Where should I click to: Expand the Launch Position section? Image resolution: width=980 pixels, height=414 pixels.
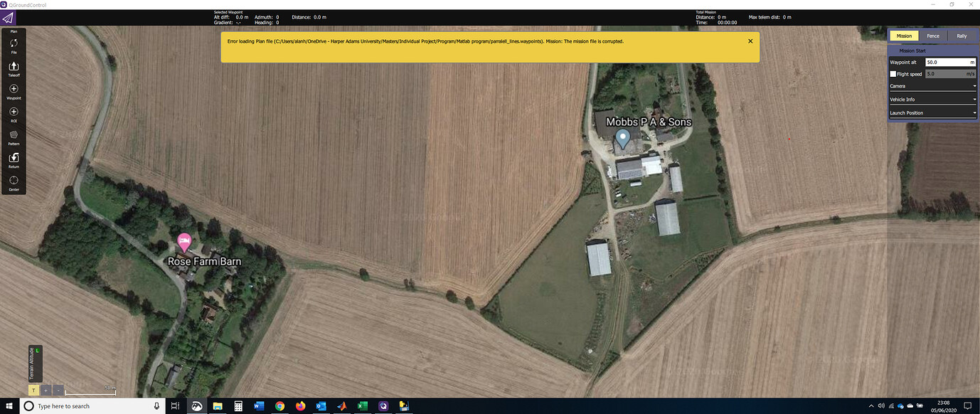point(933,113)
